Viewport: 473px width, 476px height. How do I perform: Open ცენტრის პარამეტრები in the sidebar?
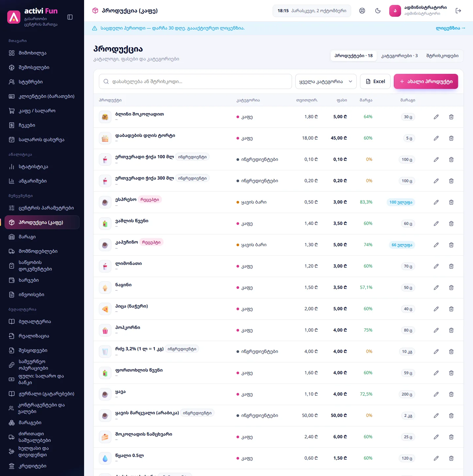pyautogui.click(x=42, y=208)
